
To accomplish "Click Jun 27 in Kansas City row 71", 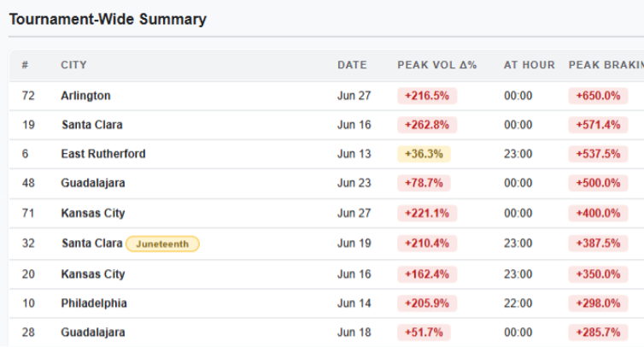I will pos(354,214).
